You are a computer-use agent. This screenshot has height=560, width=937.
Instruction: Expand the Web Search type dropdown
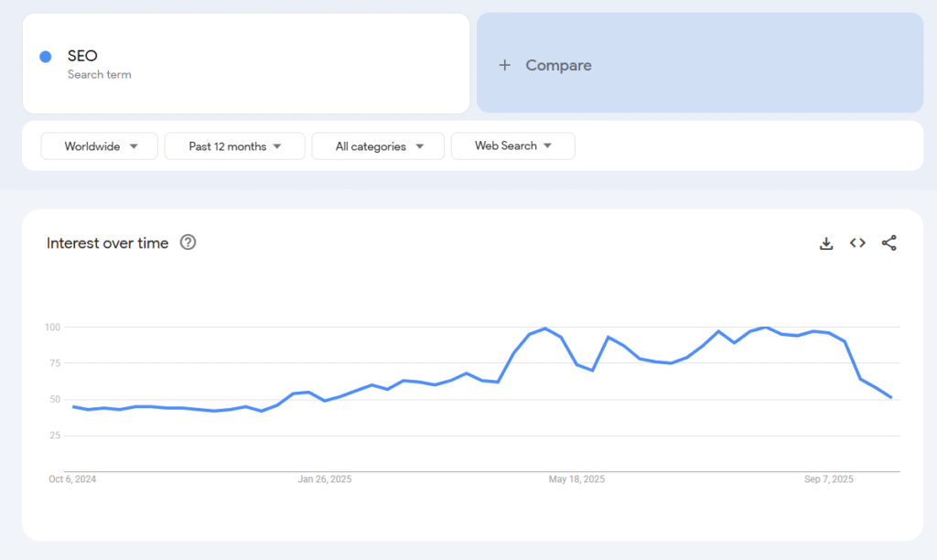[x=512, y=146]
